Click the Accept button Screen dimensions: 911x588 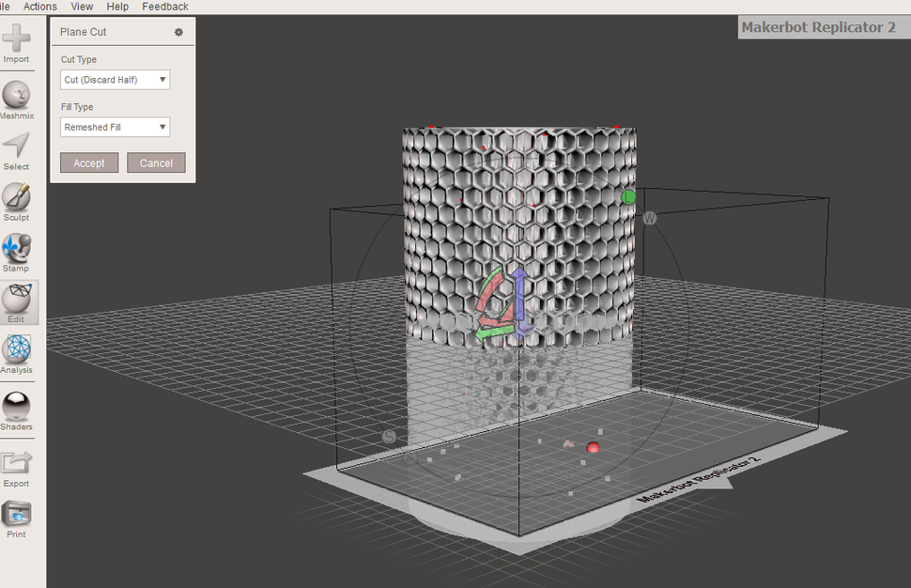point(88,162)
